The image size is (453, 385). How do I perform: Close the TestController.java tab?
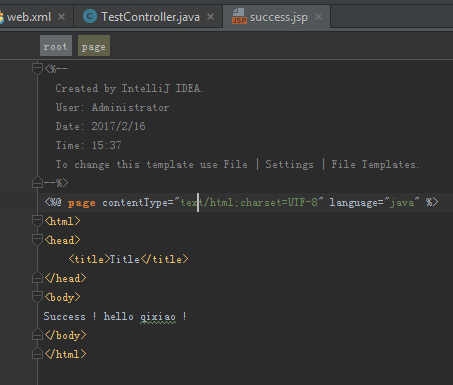click(x=210, y=16)
